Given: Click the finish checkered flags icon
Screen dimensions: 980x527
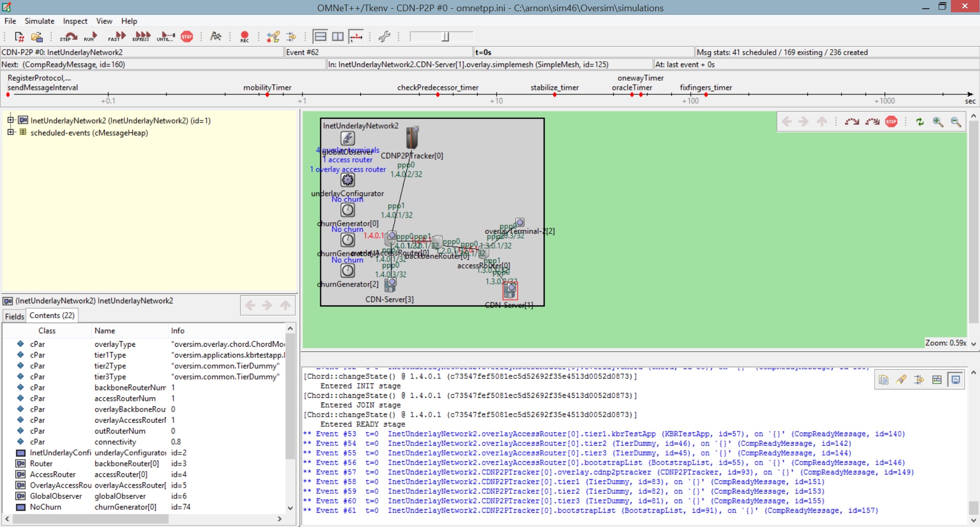Looking at the screenshot, I should tap(216, 37).
